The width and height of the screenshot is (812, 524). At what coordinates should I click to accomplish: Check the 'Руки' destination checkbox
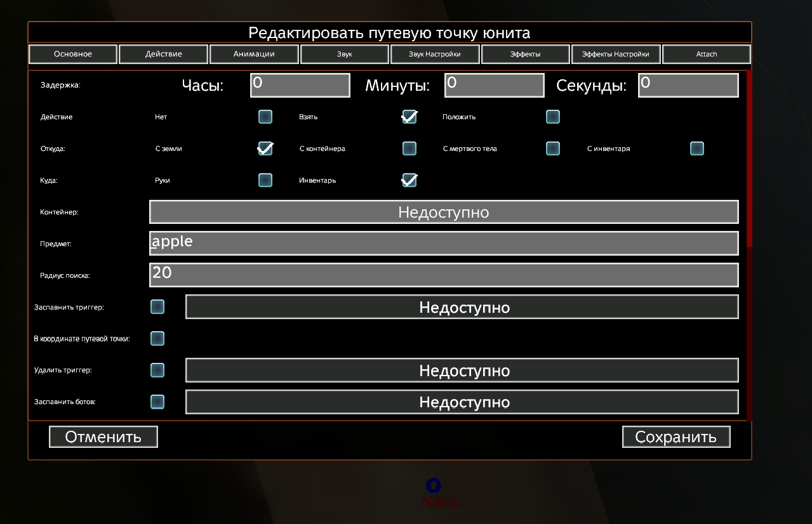coord(265,180)
